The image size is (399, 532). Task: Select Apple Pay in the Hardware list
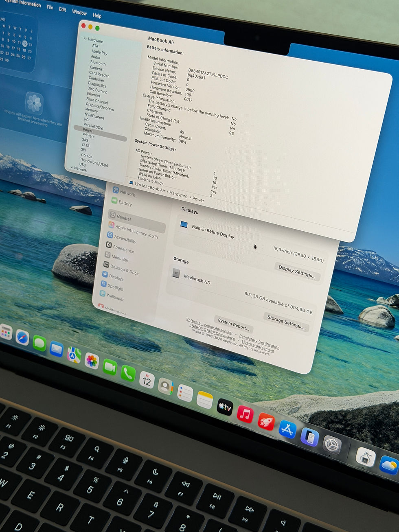click(x=99, y=52)
